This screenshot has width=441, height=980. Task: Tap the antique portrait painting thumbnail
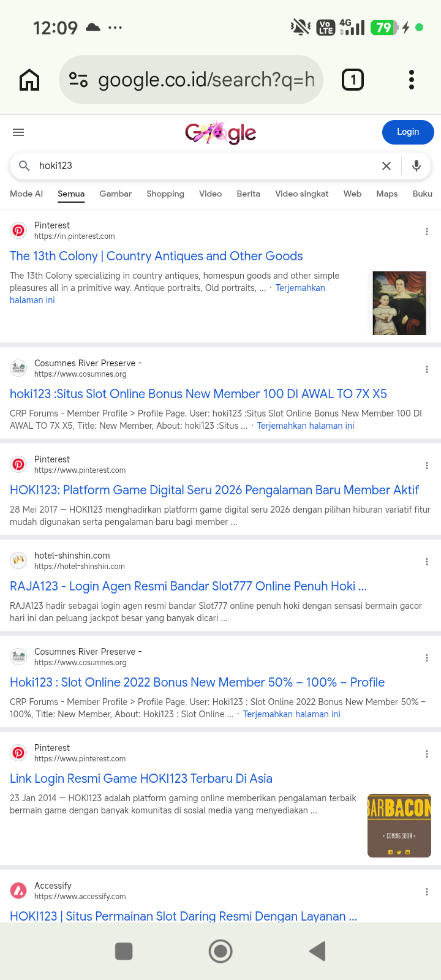point(399,303)
